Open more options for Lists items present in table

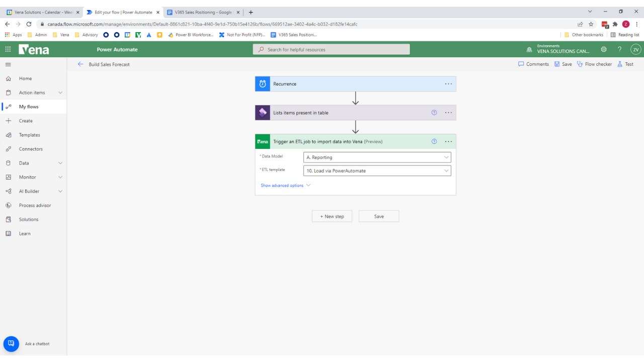(x=448, y=113)
